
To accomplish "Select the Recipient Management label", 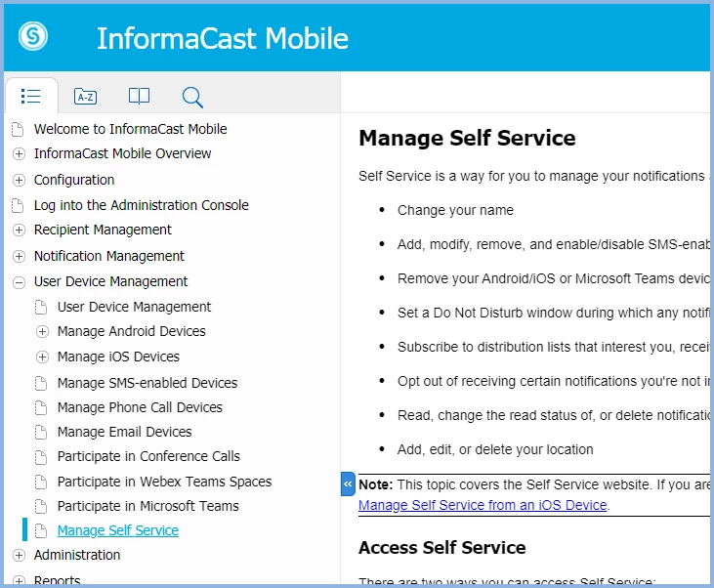I will click(x=103, y=230).
